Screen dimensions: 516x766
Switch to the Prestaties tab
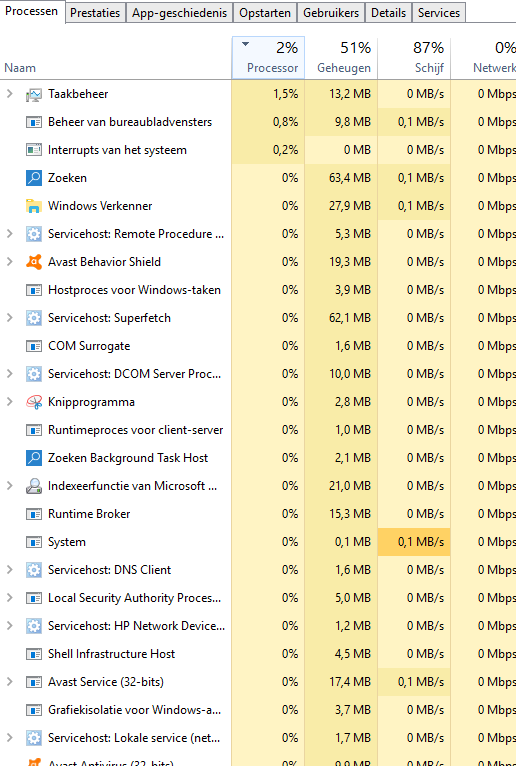point(95,13)
